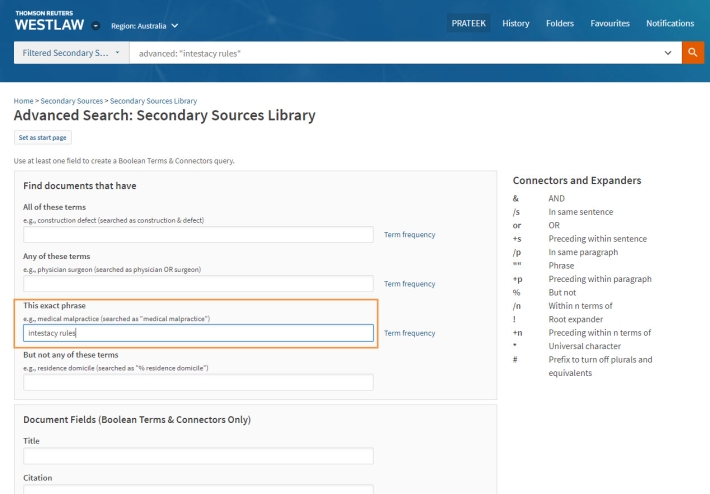710x494 pixels.
Task: Expand the search bar chevron
Action: tap(668, 53)
